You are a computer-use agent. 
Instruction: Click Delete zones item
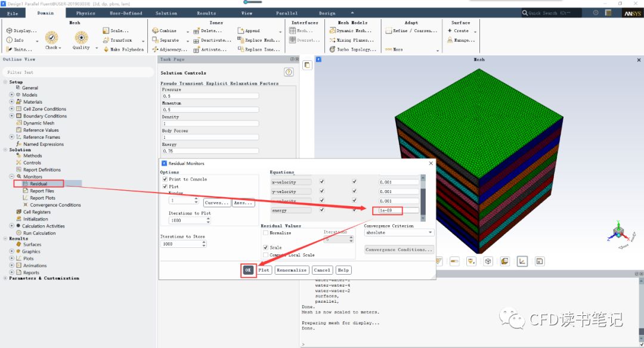[x=208, y=31]
